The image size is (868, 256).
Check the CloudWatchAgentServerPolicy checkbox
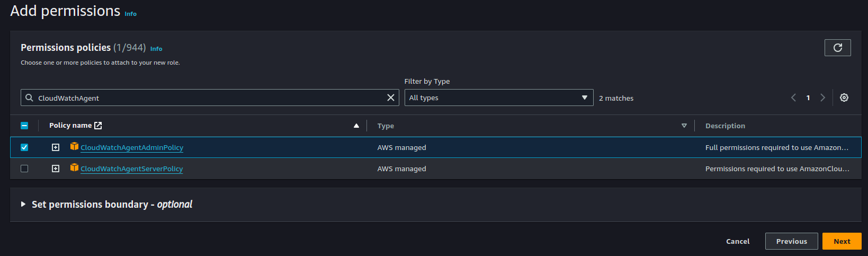[x=24, y=169]
